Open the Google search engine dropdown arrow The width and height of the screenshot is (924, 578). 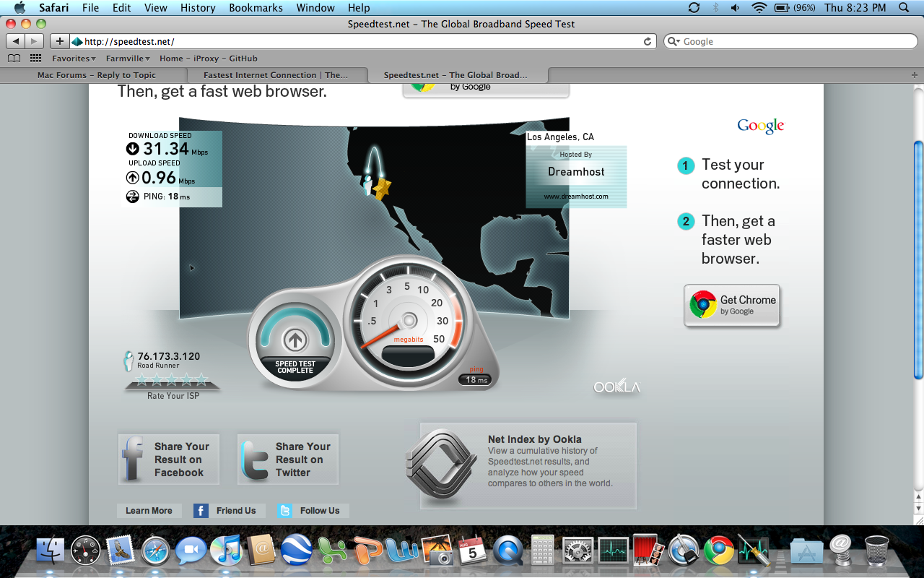[x=673, y=42]
